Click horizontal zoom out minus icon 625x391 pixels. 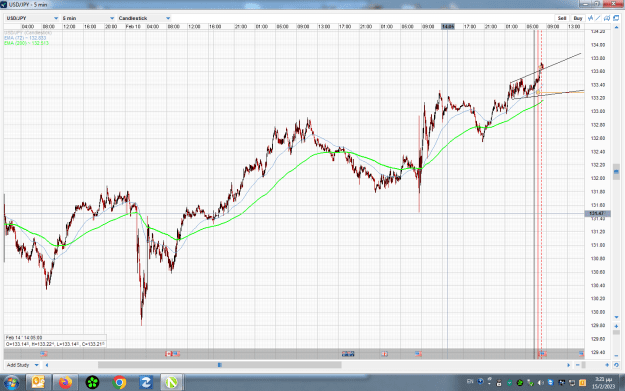(x=578, y=365)
